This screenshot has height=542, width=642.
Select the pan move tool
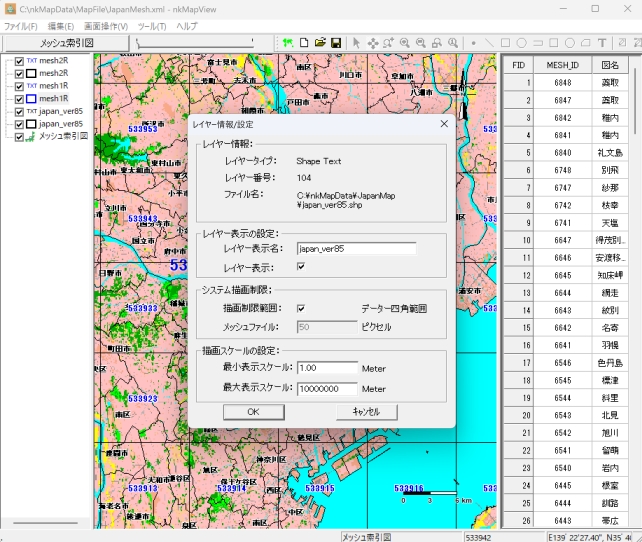[x=373, y=43]
